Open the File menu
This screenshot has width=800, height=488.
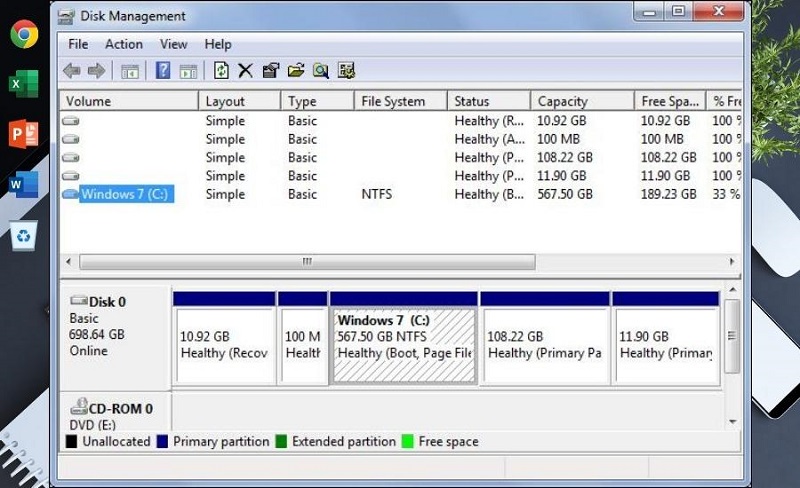tap(78, 44)
